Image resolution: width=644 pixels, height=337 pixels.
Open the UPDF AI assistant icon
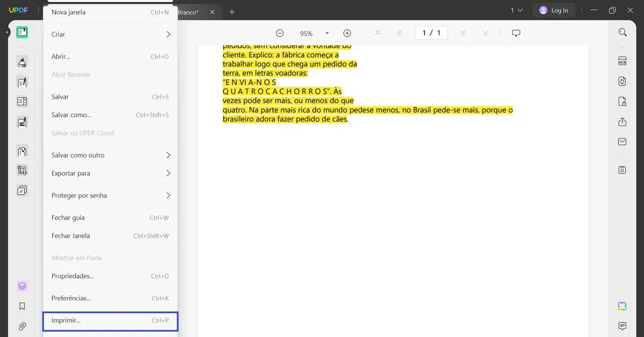(x=623, y=306)
